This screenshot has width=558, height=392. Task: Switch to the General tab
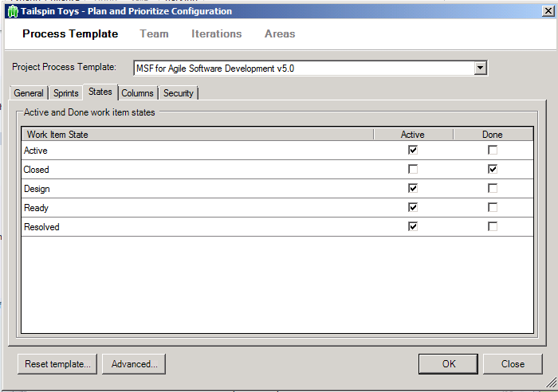click(x=29, y=93)
